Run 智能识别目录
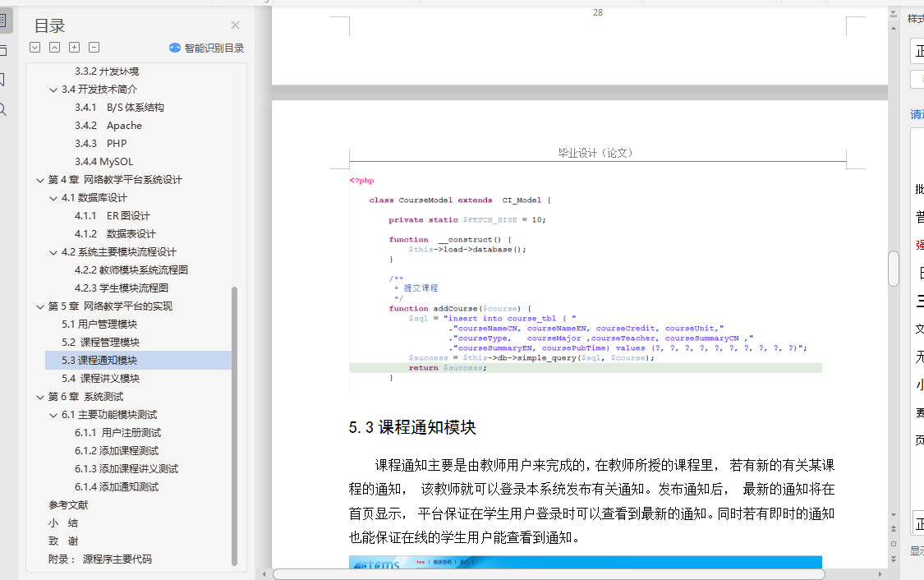924x580 pixels. coord(214,48)
